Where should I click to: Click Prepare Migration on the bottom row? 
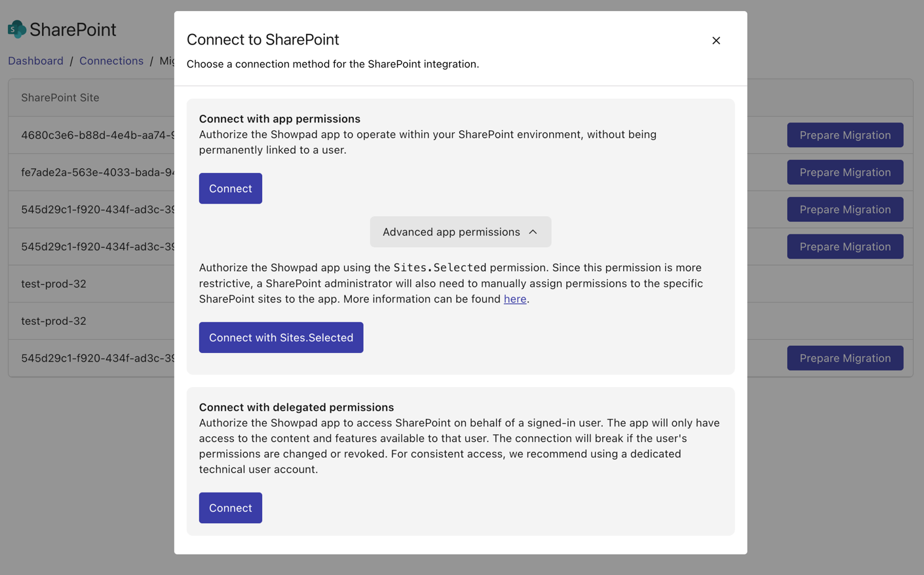845,358
